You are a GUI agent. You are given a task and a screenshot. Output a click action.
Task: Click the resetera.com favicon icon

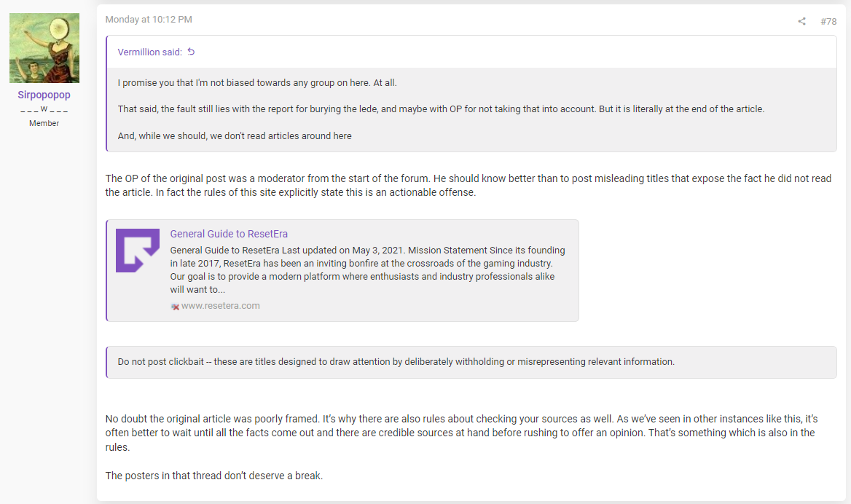pos(175,307)
